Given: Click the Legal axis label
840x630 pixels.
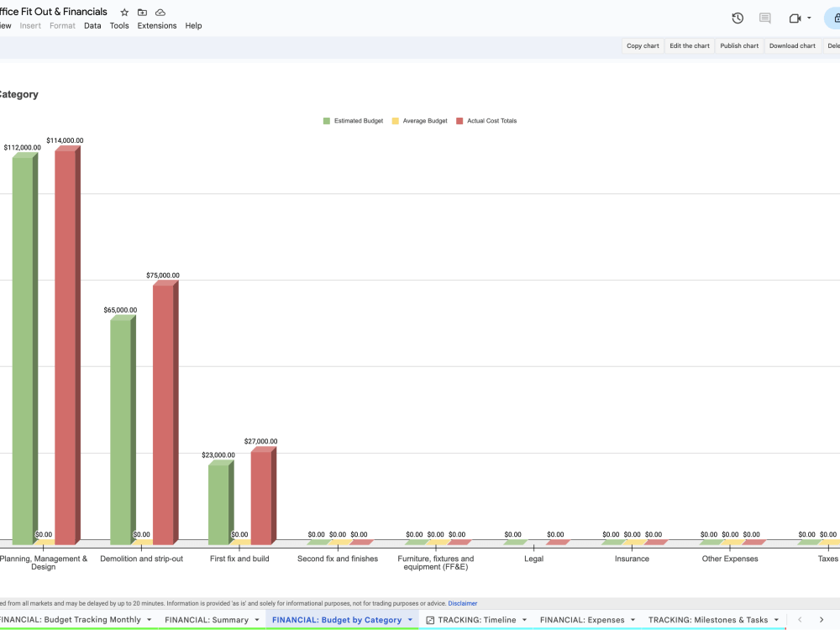Looking at the screenshot, I should 533,559.
